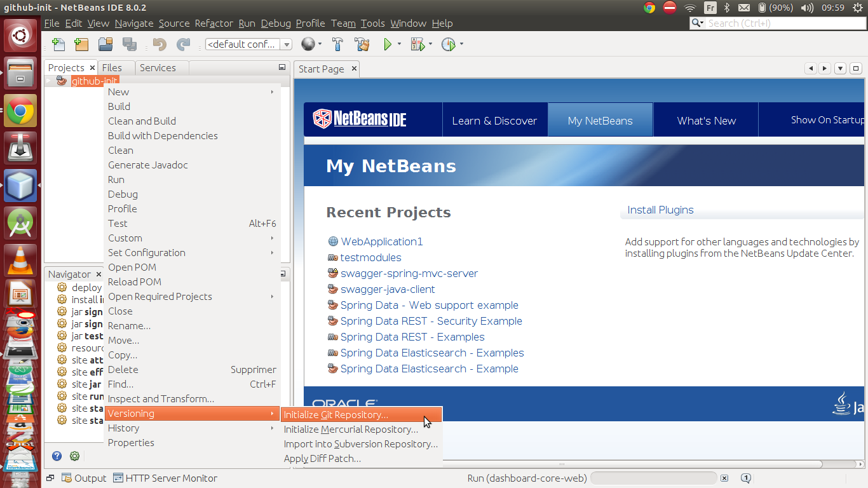
Task: Click the Open Project folder icon
Action: coord(105,44)
